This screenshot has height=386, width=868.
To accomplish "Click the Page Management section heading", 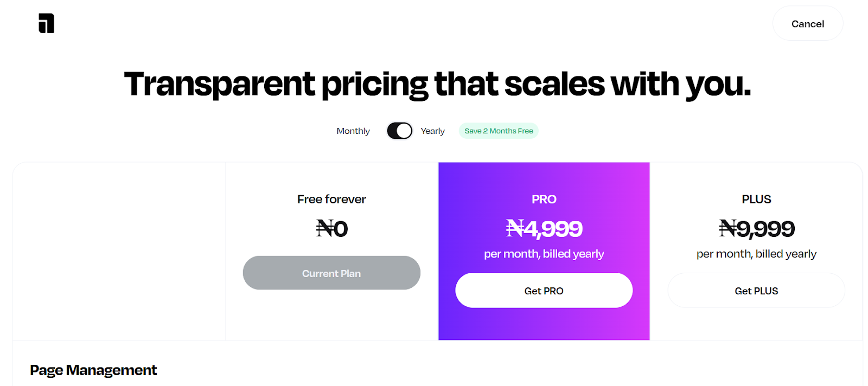I will (93, 370).
